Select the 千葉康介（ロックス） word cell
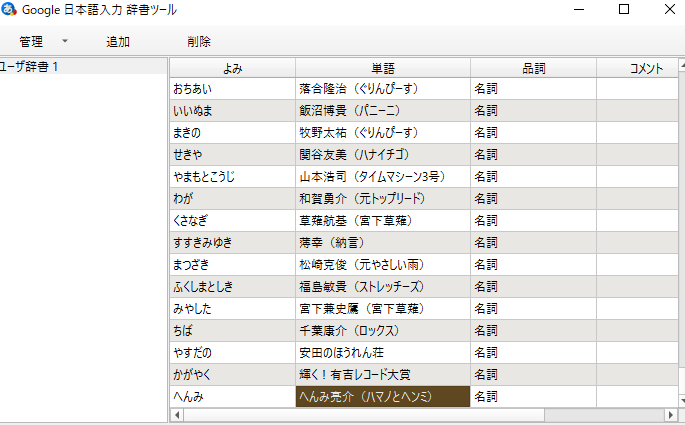Screen dimensions: 685x425 point(383,331)
